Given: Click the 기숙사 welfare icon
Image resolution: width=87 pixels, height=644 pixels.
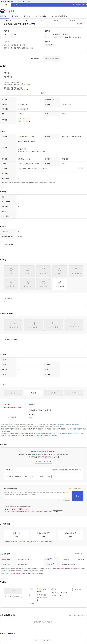Looking at the screenshot, I should tap(27, 271).
